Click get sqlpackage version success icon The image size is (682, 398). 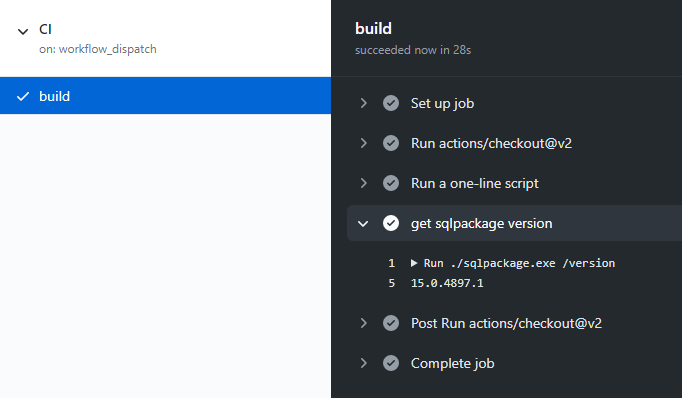(391, 223)
